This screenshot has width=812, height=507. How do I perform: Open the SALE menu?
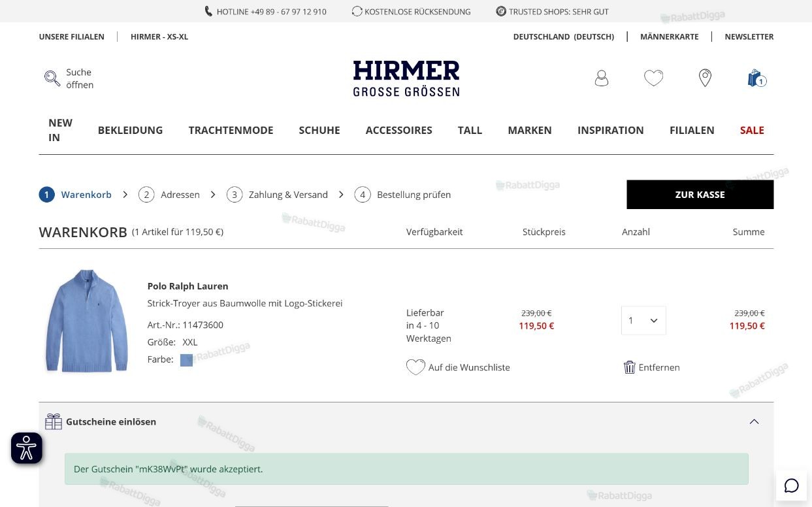pyautogui.click(x=752, y=130)
